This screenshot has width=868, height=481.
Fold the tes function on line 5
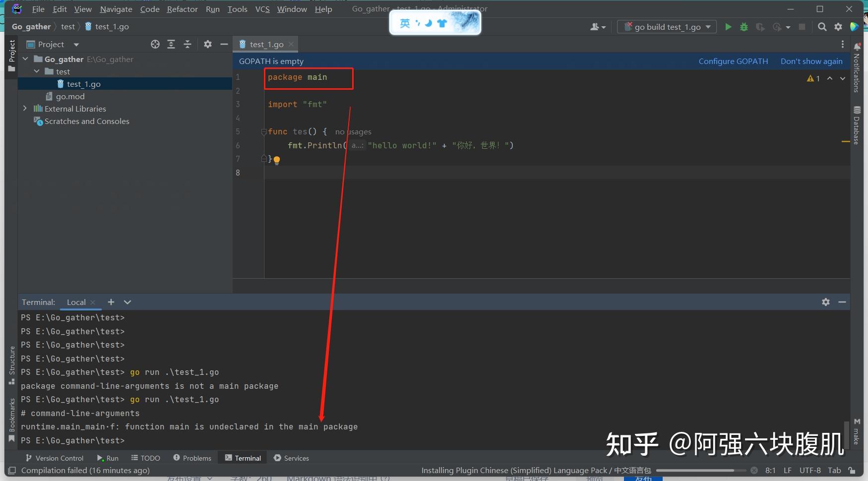(264, 132)
